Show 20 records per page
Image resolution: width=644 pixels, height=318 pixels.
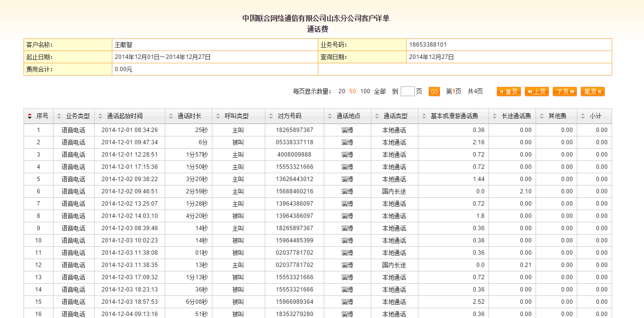(341, 91)
